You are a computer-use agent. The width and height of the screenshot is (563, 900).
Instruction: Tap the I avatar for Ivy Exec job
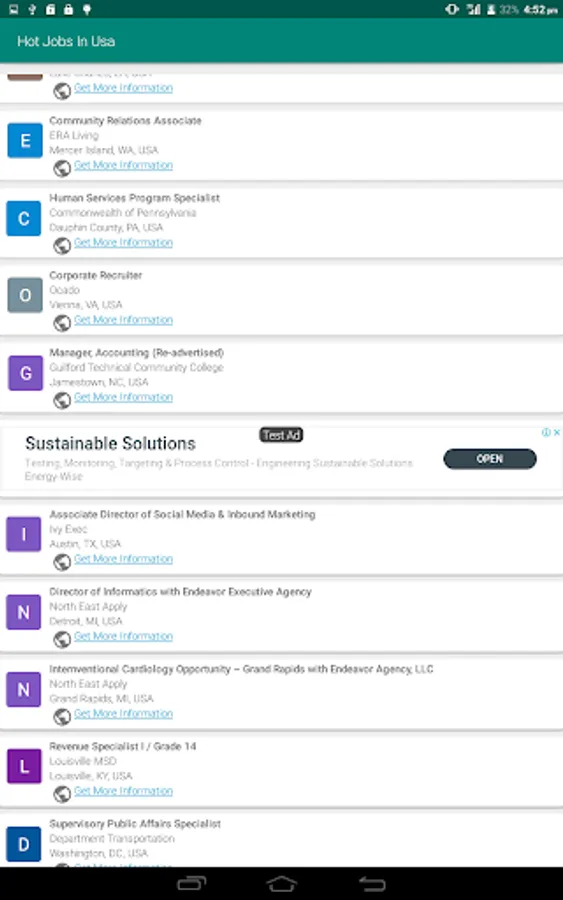(x=24, y=534)
